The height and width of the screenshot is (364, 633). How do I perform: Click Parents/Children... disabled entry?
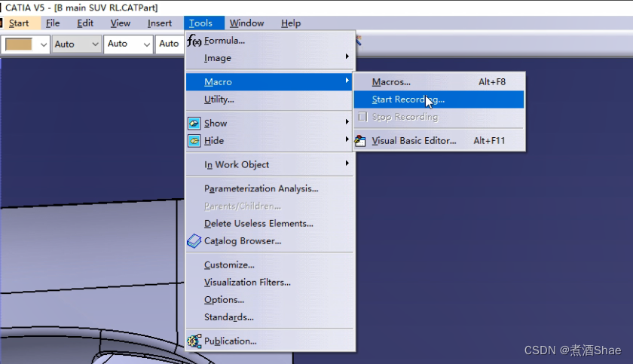(x=270, y=206)
